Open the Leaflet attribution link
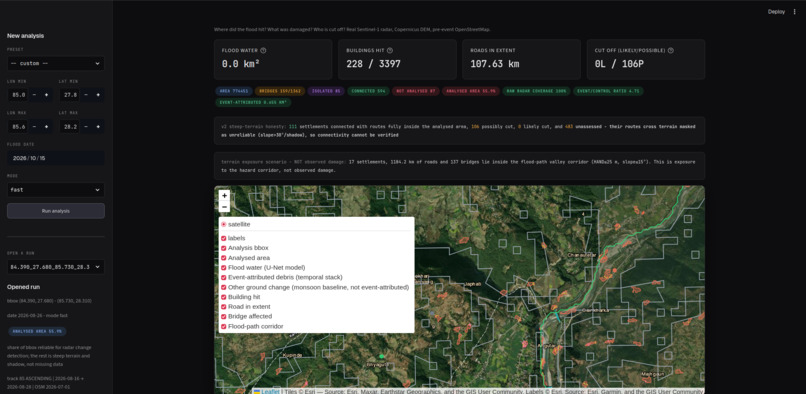Viewport: 806px width, 394px height. (270, 391)
